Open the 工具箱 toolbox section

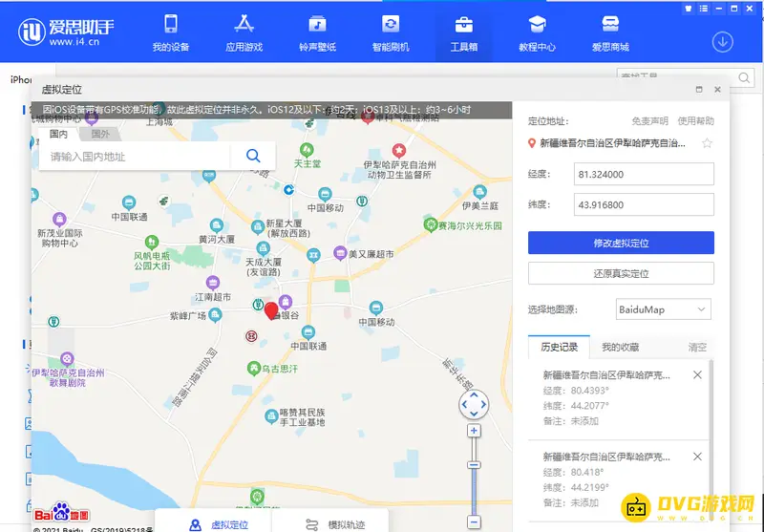coord(464,33)
